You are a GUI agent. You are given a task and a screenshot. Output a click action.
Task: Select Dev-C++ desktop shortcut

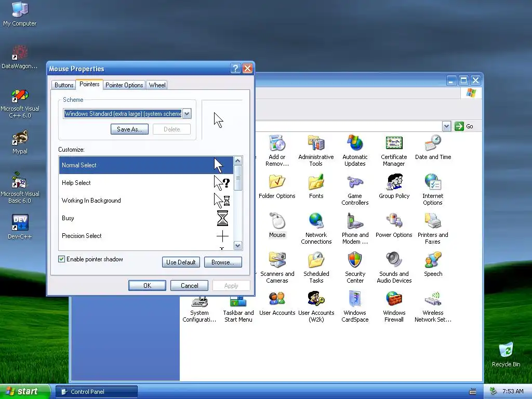tap(20, 227)
